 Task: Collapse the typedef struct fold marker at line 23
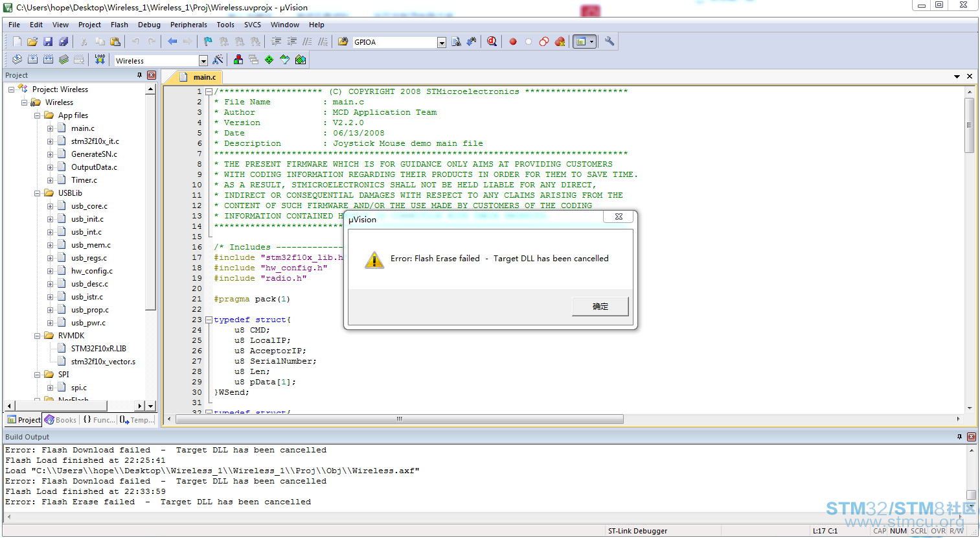coord(209,320)
